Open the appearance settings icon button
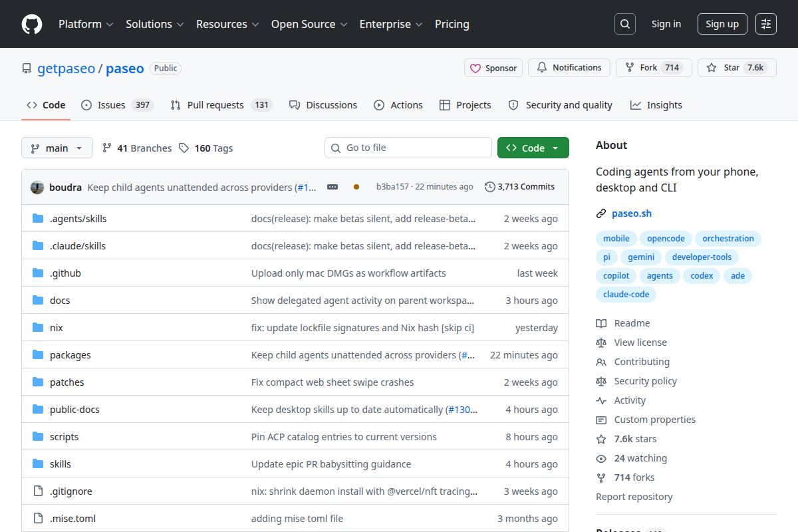The image size is (798, 532). (x=766, y=24)
